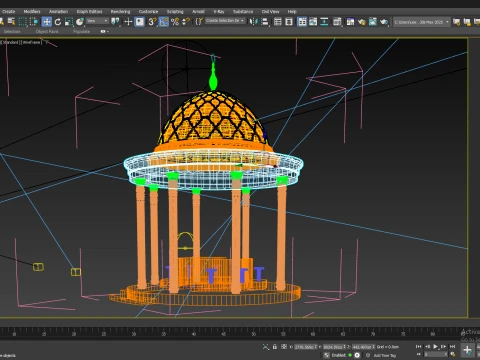Toggle Percent Snap
This screenshot has width=480, height=360.
(x=175, y=22)
